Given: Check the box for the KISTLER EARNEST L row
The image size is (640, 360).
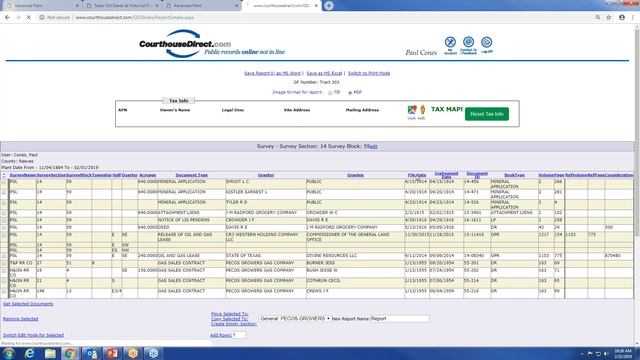Looking at the screenshot, I should (x=4, y=193).
